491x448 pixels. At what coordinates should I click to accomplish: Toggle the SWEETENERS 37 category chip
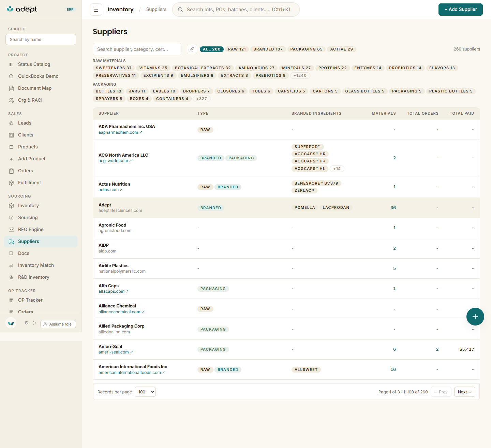coord(114,68)
